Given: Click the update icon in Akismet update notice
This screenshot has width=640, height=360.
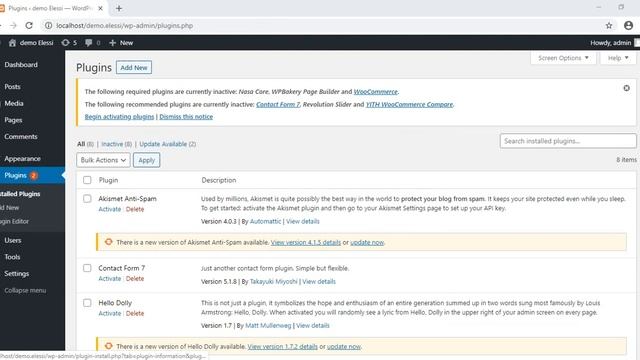Looking at the screenshot, I should pyautogui.click(x=109, y=242).
